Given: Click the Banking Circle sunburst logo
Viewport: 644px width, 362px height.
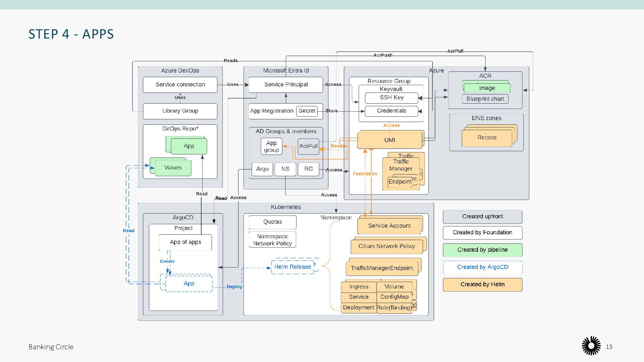Looking at the screenshot, I should tap(591, 346).
